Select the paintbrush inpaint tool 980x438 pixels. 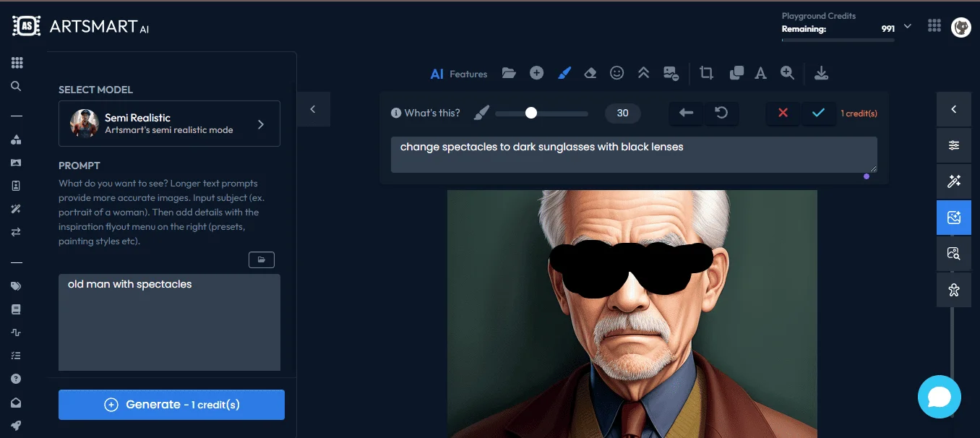pyautogui.click(x=564, y=73)
